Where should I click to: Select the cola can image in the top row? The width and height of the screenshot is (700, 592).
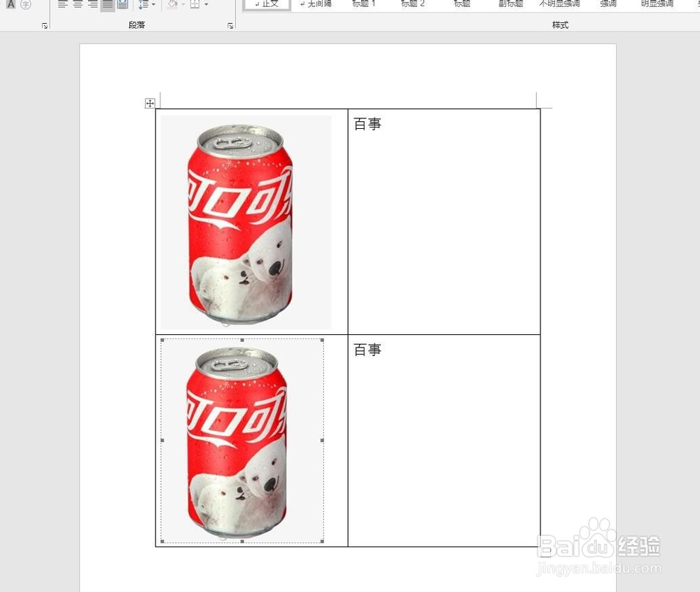[246, 222]
